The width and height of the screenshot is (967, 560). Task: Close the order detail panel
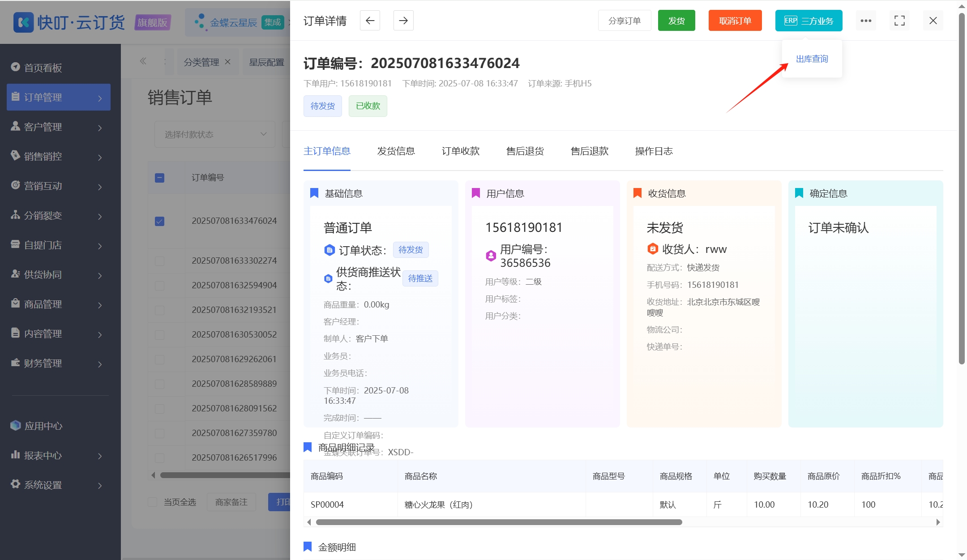tap(933, 21)
